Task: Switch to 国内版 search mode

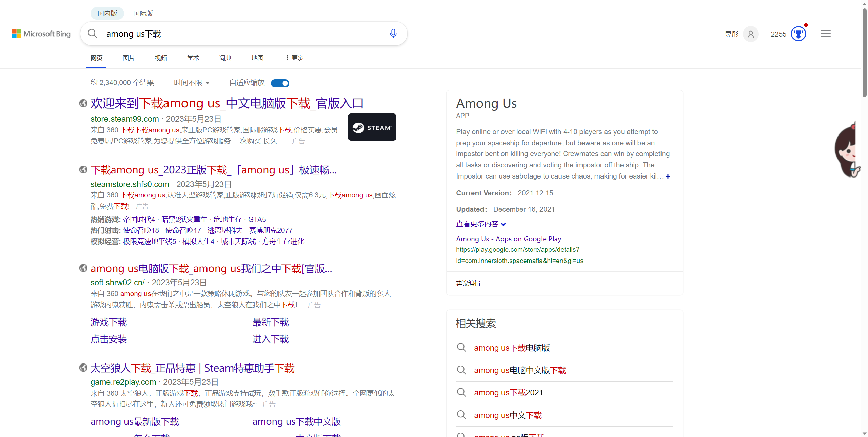Action: pos(107,13)
